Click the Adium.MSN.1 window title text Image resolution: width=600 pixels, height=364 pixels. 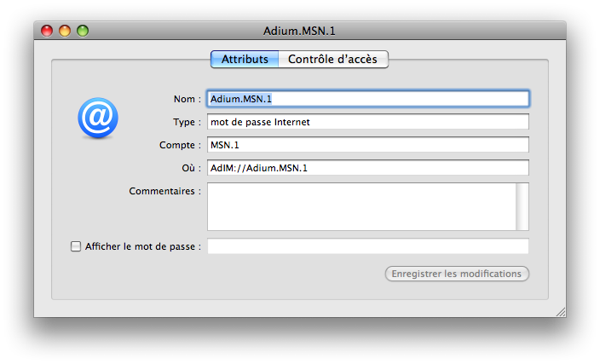coord(299,31)
